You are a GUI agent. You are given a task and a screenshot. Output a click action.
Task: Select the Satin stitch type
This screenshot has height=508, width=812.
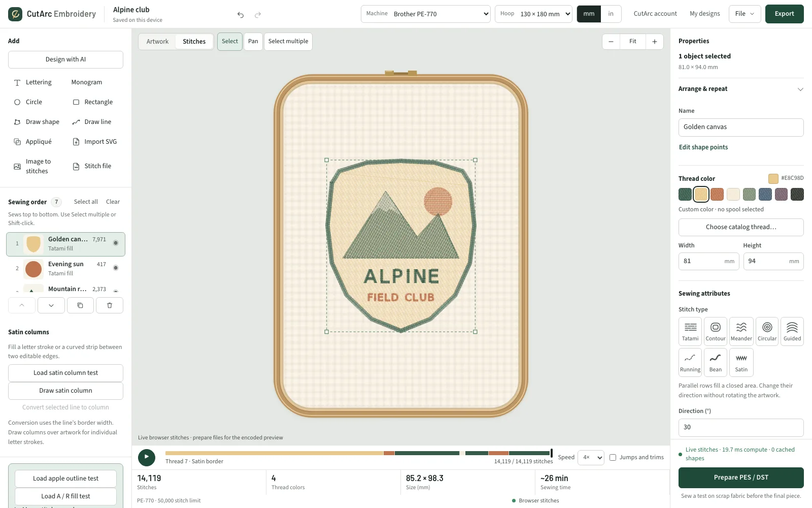[741, 362]
